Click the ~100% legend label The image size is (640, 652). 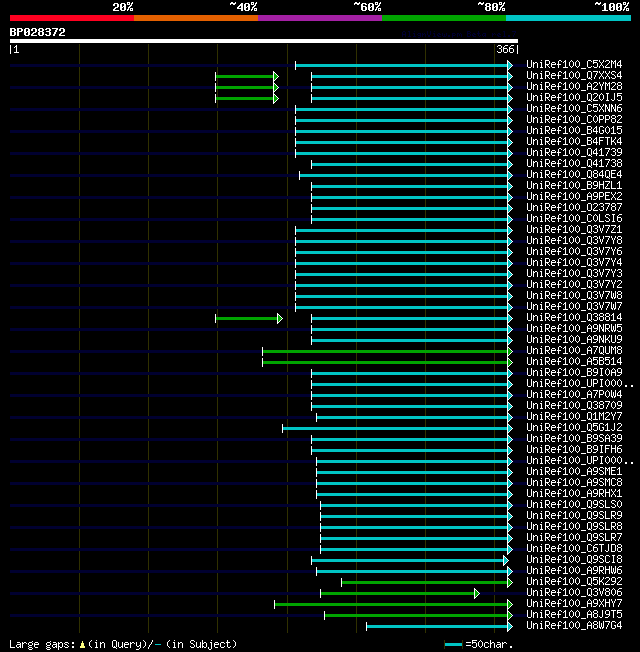coord(612,7)
